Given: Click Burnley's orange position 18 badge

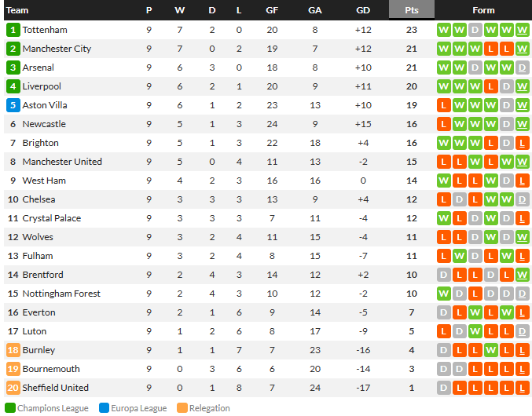Looking at the screenshot, I should 13,350.
